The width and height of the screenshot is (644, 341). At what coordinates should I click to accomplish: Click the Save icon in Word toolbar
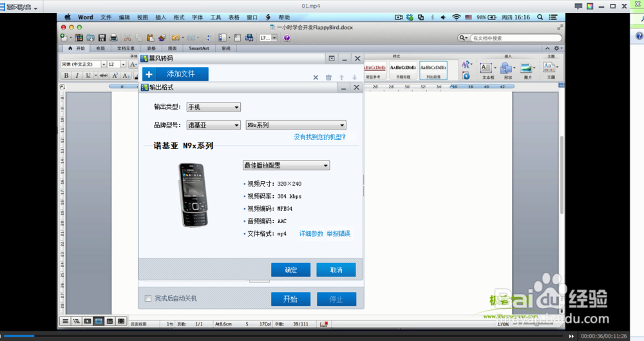coord(102,38)
